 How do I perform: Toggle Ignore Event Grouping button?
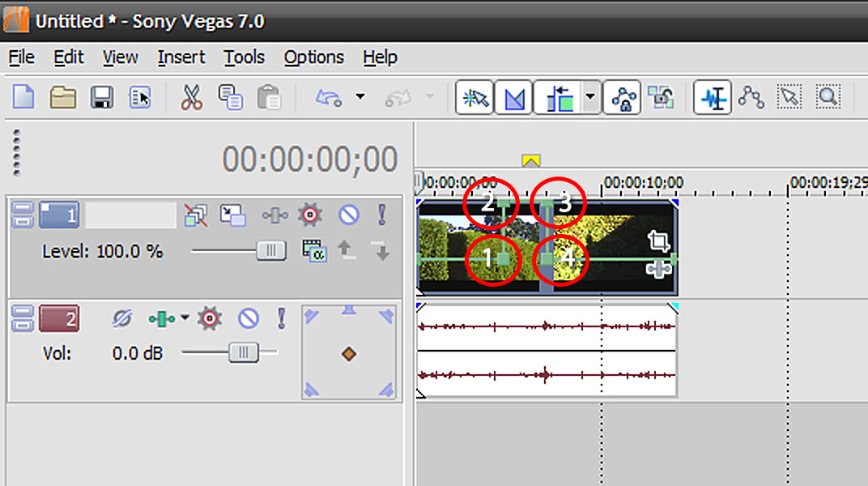(x=661, y=98)
